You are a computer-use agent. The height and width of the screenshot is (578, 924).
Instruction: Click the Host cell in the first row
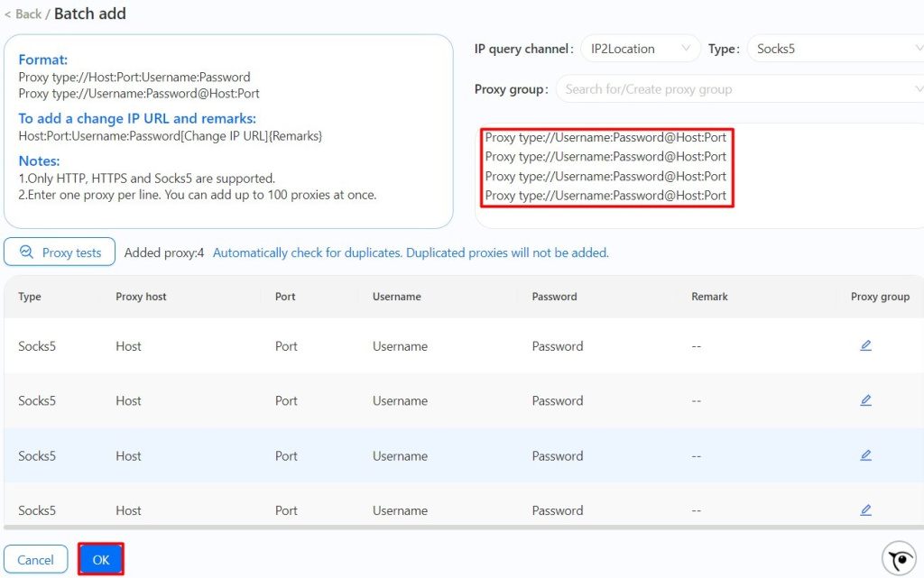[x=128, y=346]
